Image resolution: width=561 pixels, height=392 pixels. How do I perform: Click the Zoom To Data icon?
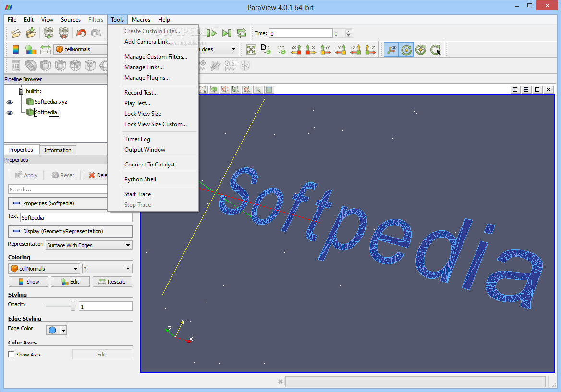[266, 49]
